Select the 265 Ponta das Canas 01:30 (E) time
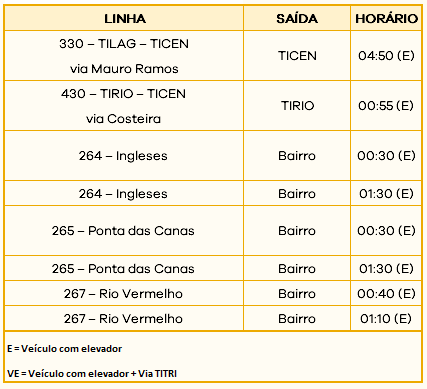This screenshot has height=389, width=427. pos(386,268)
